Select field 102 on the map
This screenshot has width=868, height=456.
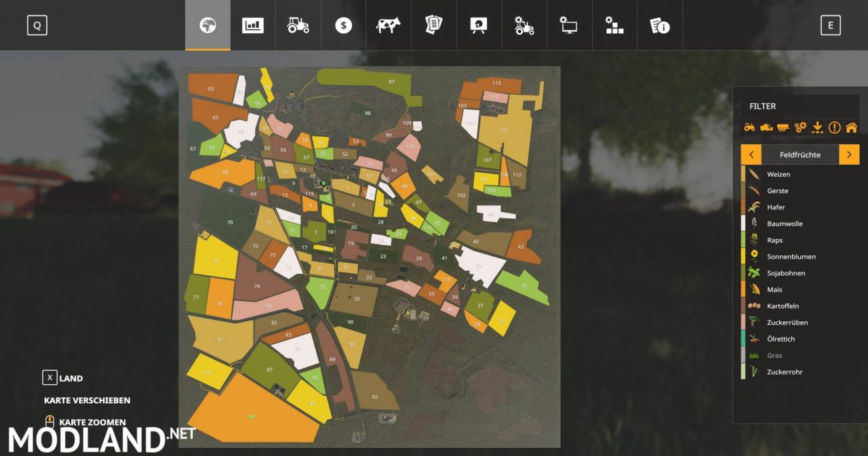coord(461,195)
